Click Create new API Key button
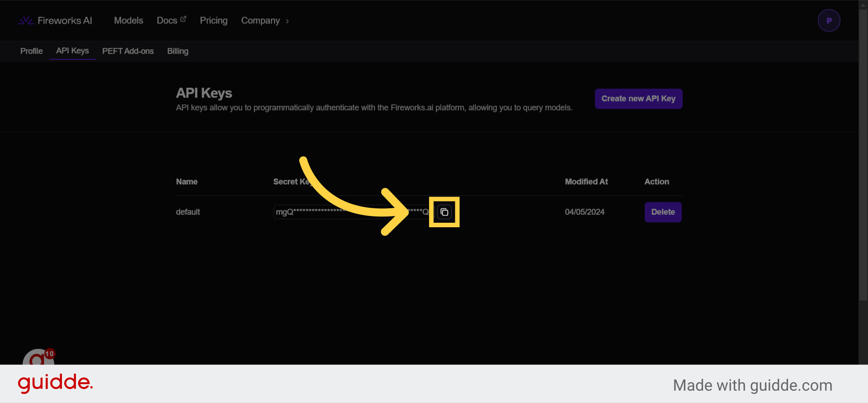This screenshot has height=403, width=868. click(638, 99)
